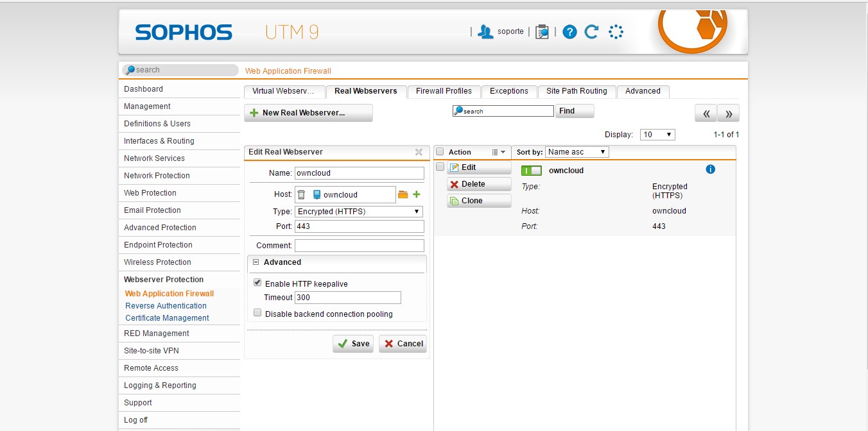Open the Type Encrypted (HTTPS) dropdown
The height and width of the screenshot is (431, 868).
(359, 211)
